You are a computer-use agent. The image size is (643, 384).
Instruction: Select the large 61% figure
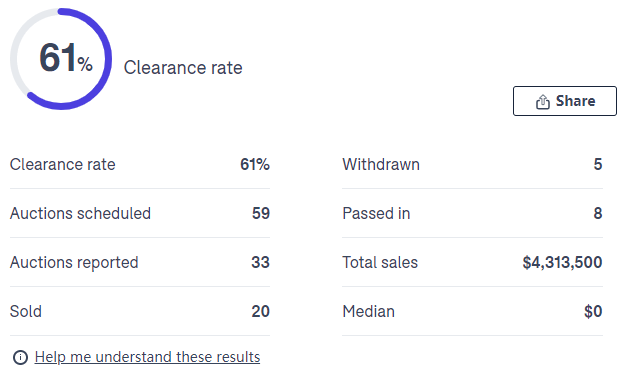tap(66, 57)
